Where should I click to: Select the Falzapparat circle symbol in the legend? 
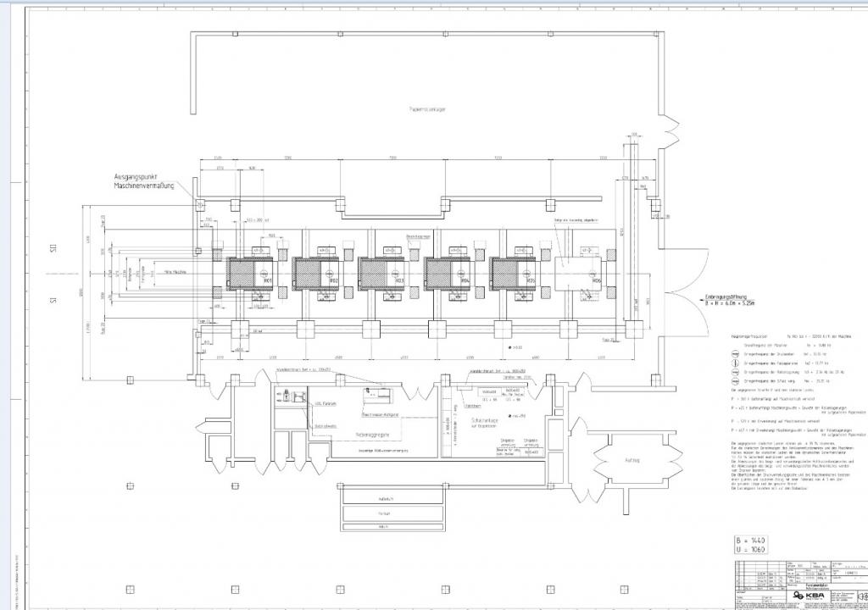[x=734, y=363]
